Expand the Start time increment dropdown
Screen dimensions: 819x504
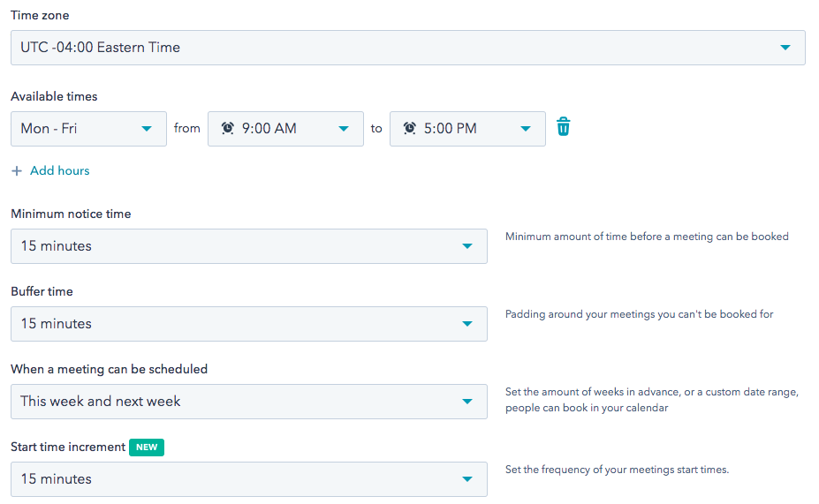249,479
